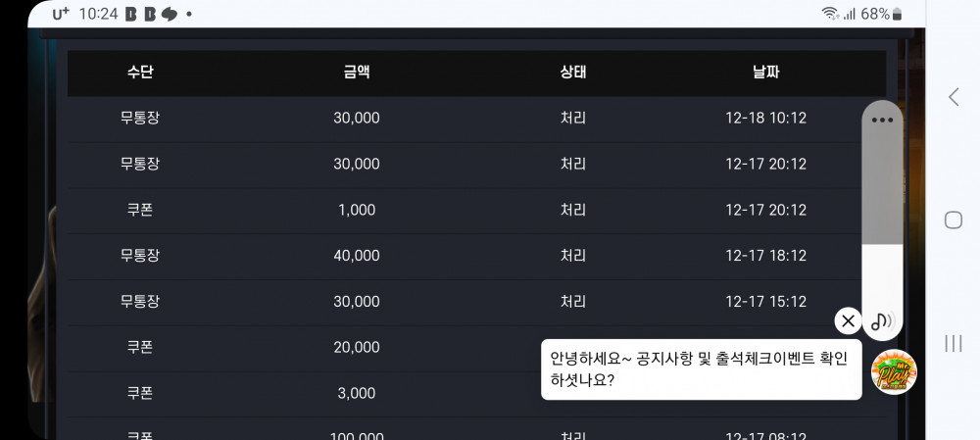
Task: Tap the battery 68% indicator
Action: click(881, 14)
